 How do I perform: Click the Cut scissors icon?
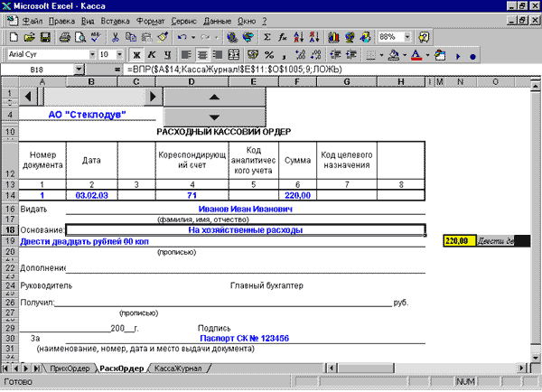pos(115,37)
